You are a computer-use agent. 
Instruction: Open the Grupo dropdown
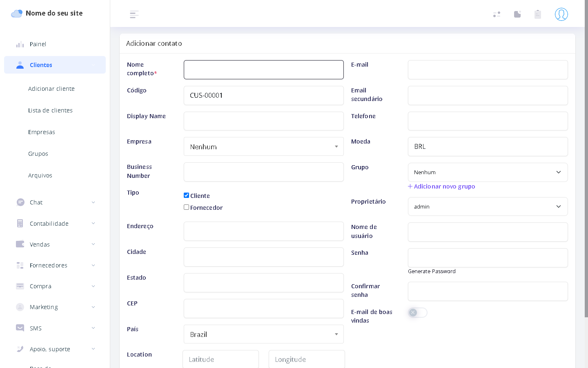(488, 172)
